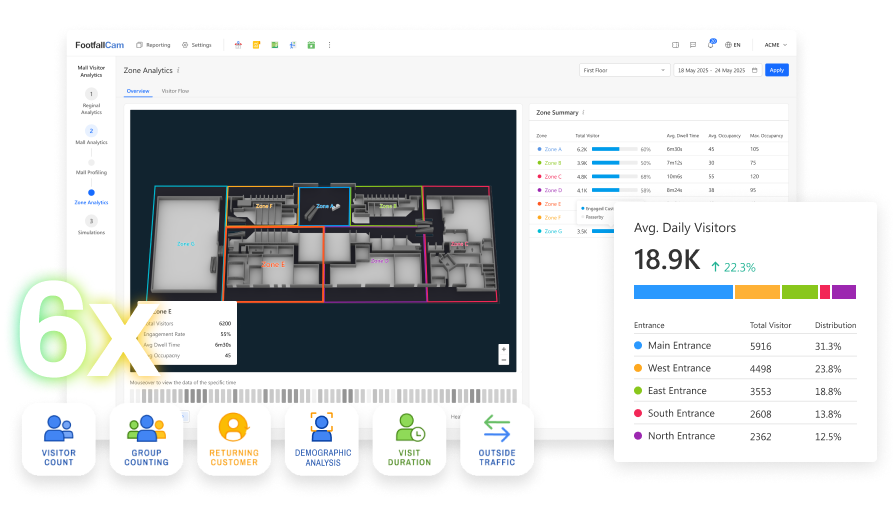893x511 pixels.
Task: Toggle the side panel layout icon
Action: click(675, 45)
